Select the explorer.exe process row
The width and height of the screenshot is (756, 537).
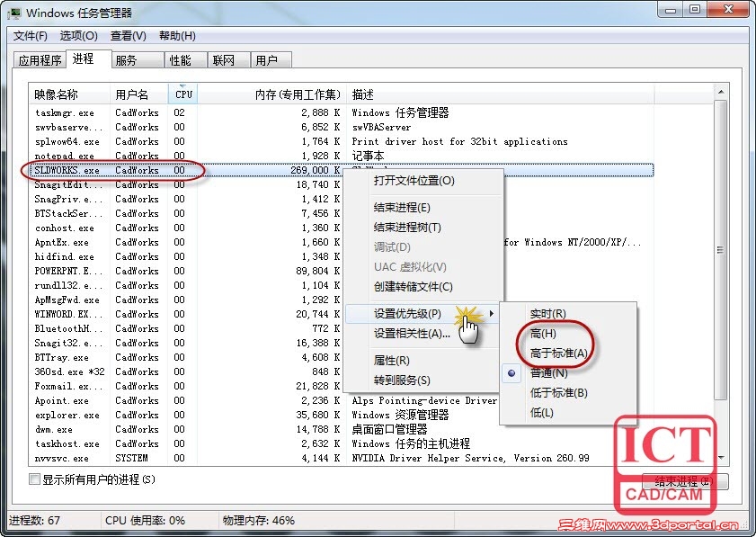[x=342, y=415]
